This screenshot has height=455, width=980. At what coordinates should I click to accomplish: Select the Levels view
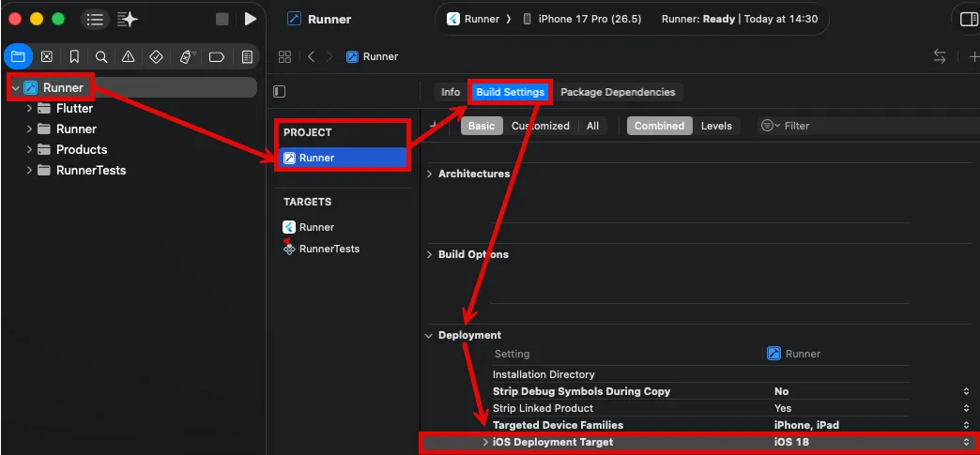[716, 126]
